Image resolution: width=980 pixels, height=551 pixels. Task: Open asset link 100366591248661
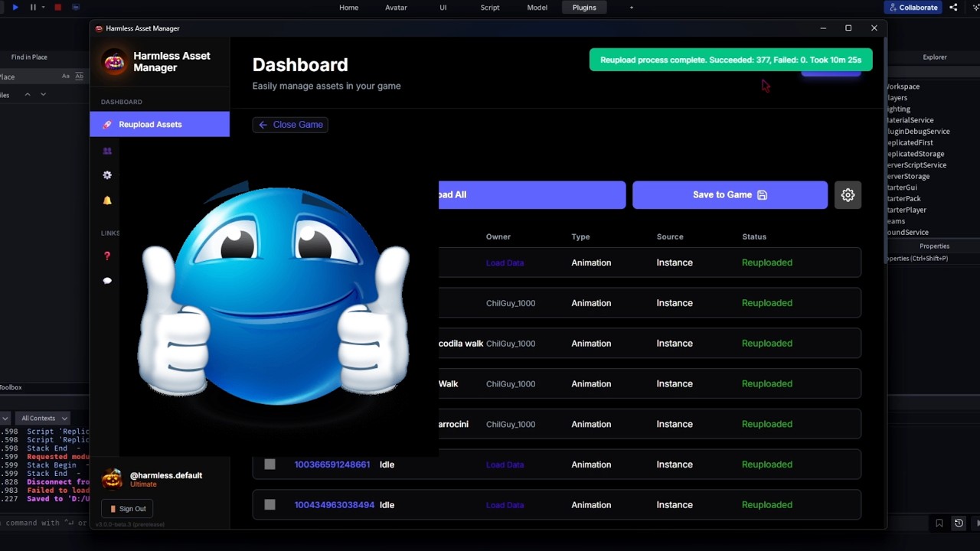pyautogui.click(x=332, y=465)
